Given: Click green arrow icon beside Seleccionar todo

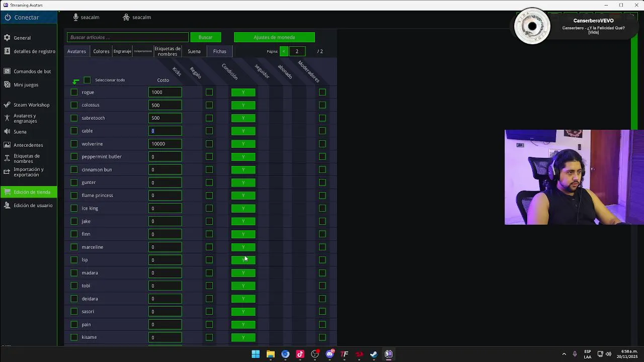Looking at the screenshot, I should click(x=76, y=81).
